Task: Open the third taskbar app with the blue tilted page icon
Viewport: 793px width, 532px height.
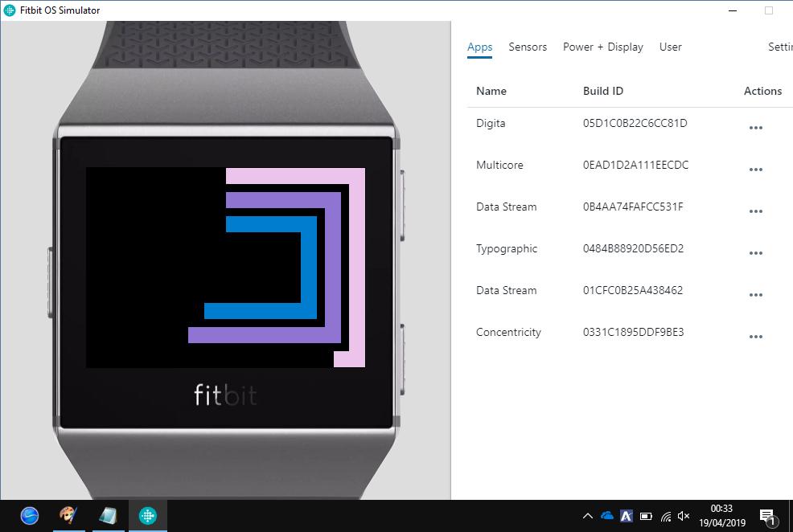Action: coord(108,516)
